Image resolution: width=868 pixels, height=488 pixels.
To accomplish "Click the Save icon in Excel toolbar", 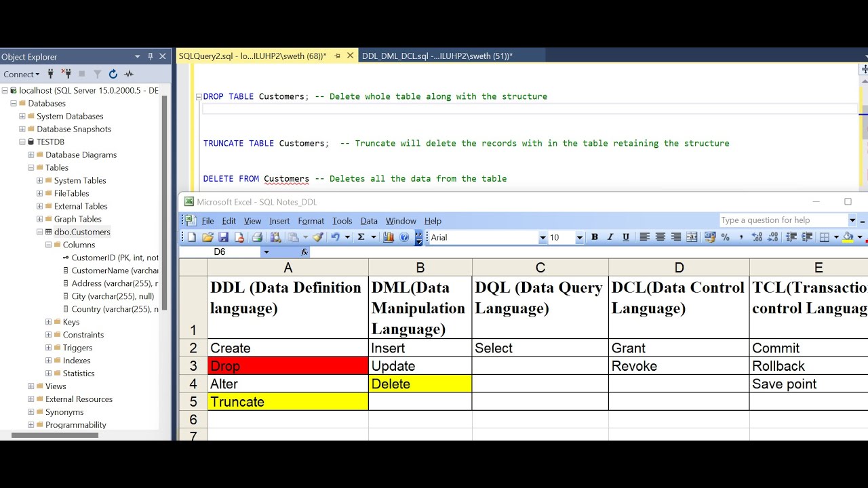I will pos(223,237).
